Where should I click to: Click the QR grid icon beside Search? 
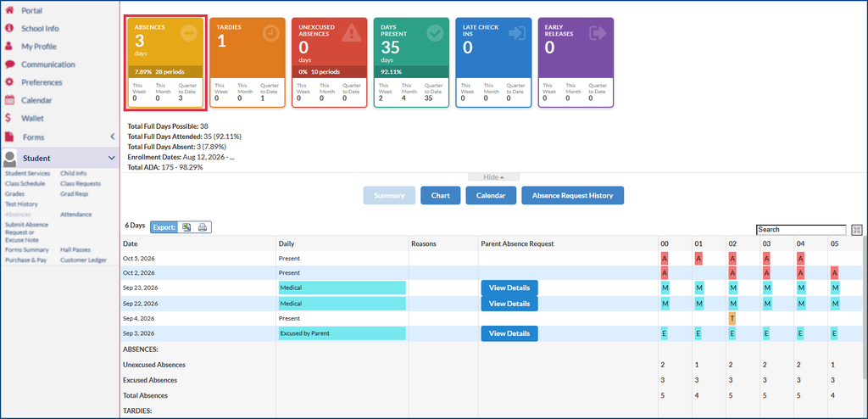coord(857,230)
